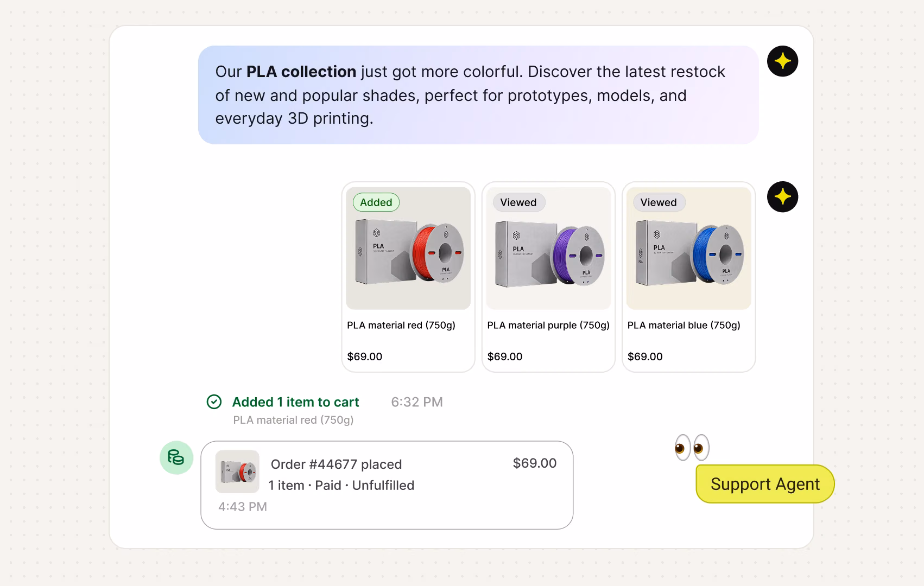This screenshot has width=924, height=586.
Task: Select the title PLA material red (750g) on the card
Action: (401, 325)
